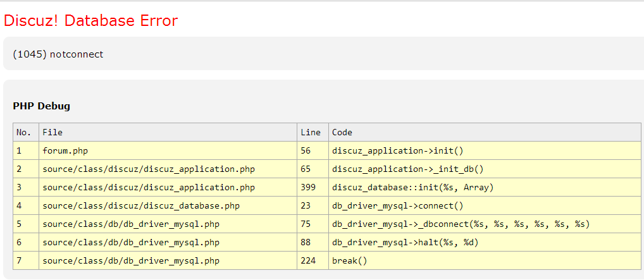Screen dimensions: 644x280
Task: Click the "File" column header
Action: 53,132
